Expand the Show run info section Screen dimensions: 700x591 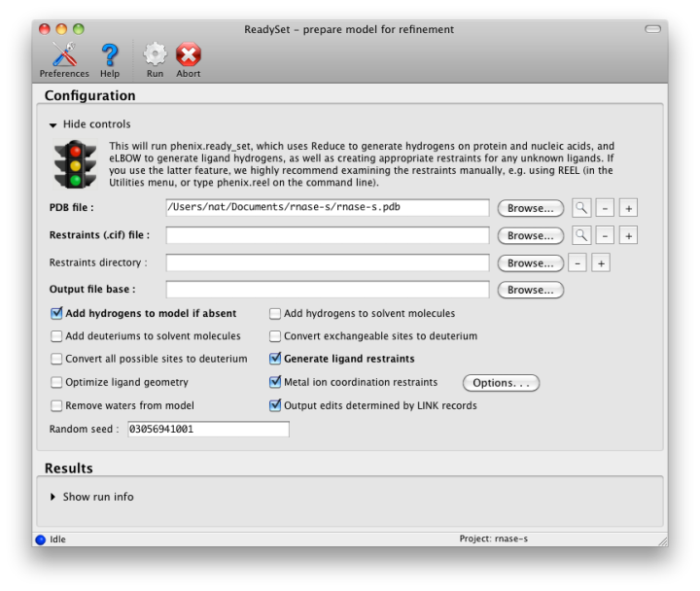pyautogui.click(x=53, y=497)
